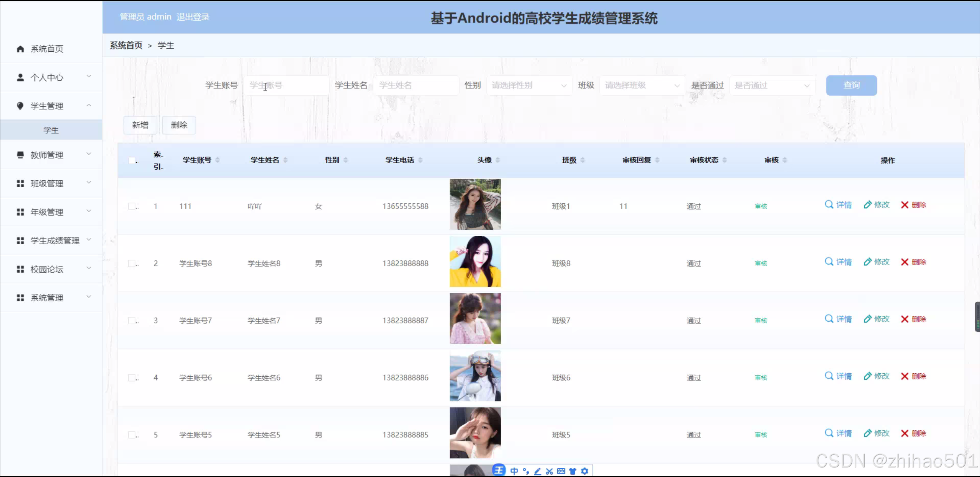Click the 查询 search button
980x477 pixels.
[x=851, y=85]
